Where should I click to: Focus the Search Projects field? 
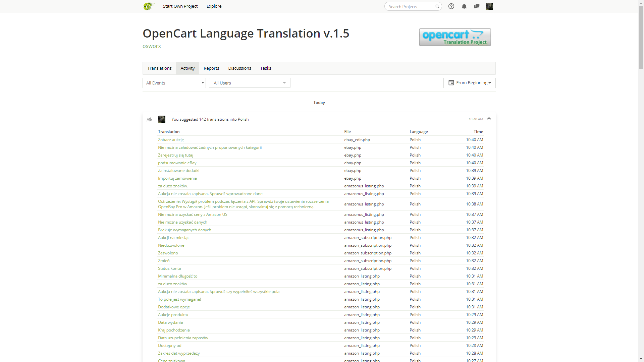tap(413, 6)
